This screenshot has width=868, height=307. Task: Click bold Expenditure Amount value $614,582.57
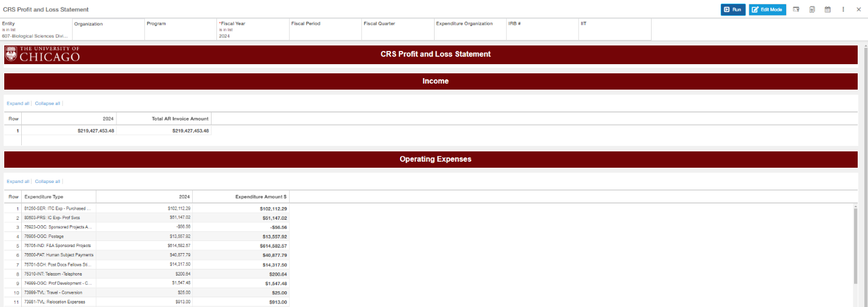[x=272, y=246]
